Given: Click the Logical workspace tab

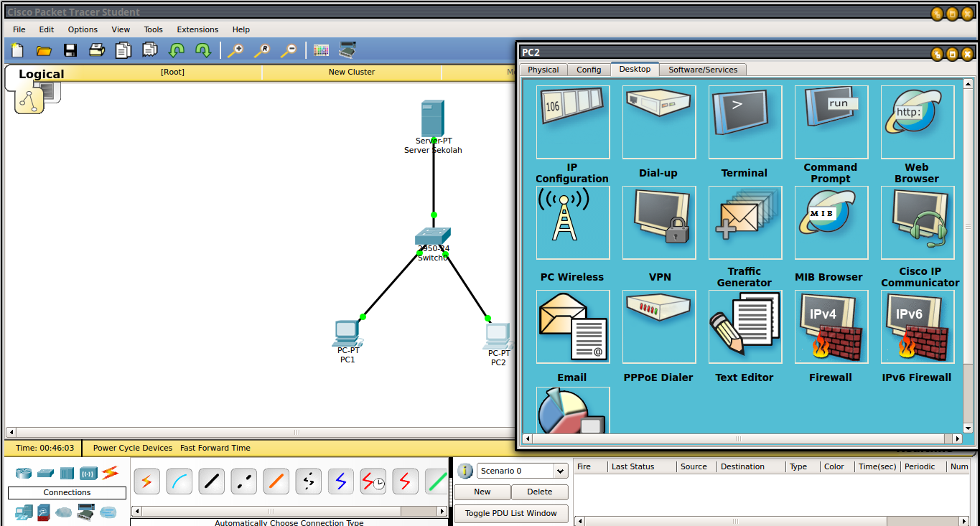Looking at the screenshot, I should tap(41, 74).
